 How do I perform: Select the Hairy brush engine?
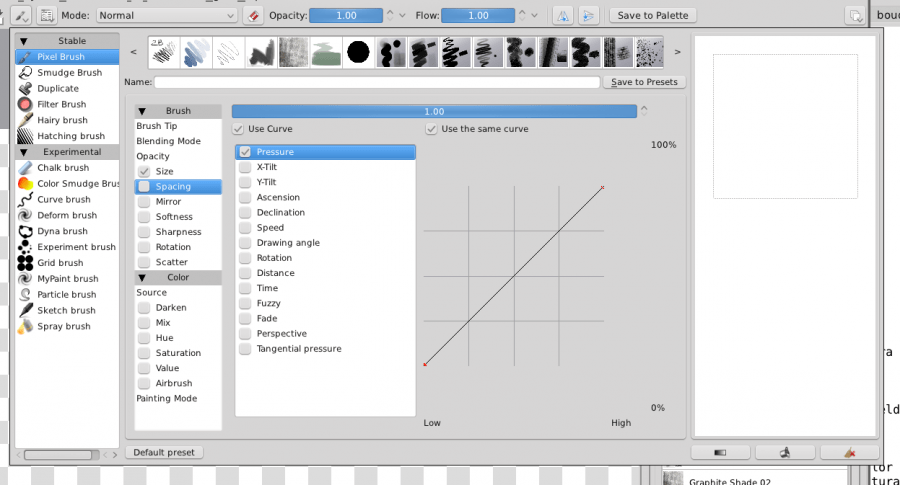pyautogui.click(x=62, y=120)
